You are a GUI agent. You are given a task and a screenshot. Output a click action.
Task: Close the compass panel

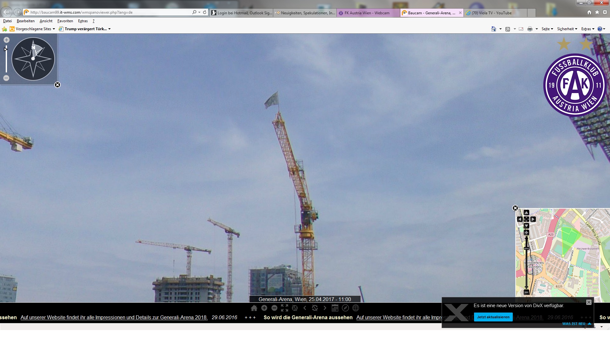coord(58,85)
